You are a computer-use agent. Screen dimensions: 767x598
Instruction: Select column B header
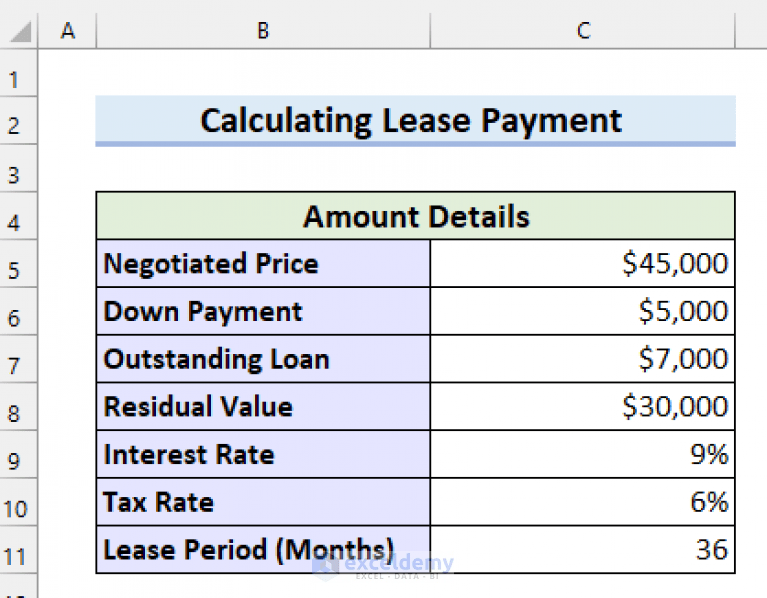pos(263,31)
